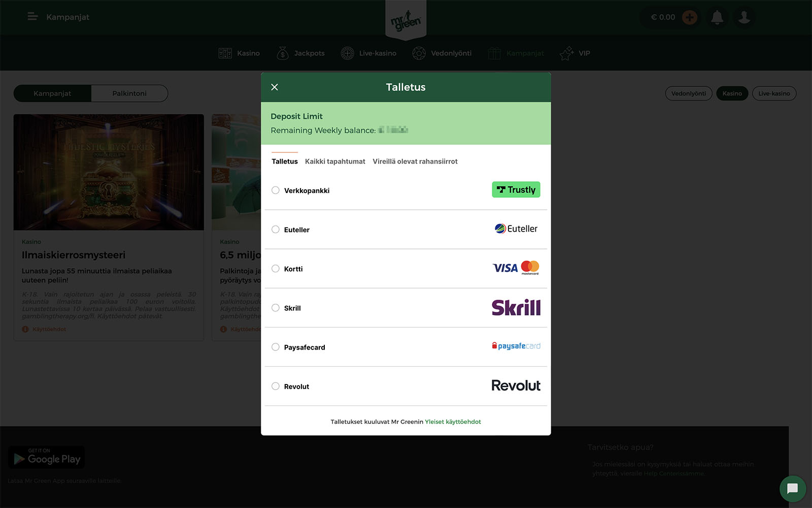Switch to the Talletus tab
Viewport: 812px width, 508px height.
pyautogui.click(x=285, y=161)
